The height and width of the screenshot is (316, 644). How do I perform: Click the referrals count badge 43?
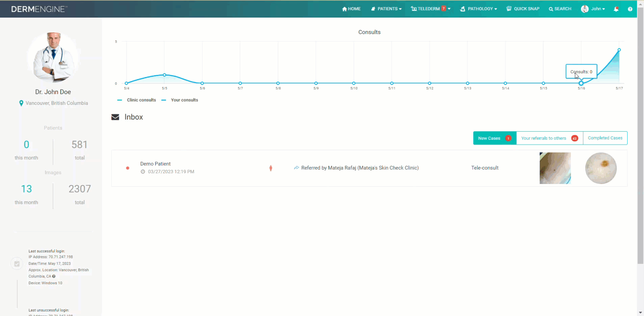574,138
